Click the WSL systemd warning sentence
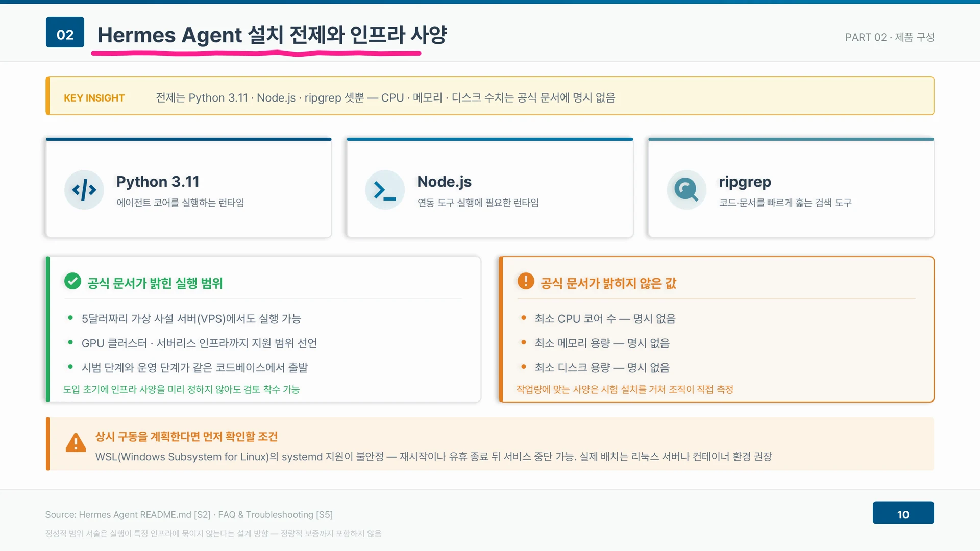 [433, 457]
